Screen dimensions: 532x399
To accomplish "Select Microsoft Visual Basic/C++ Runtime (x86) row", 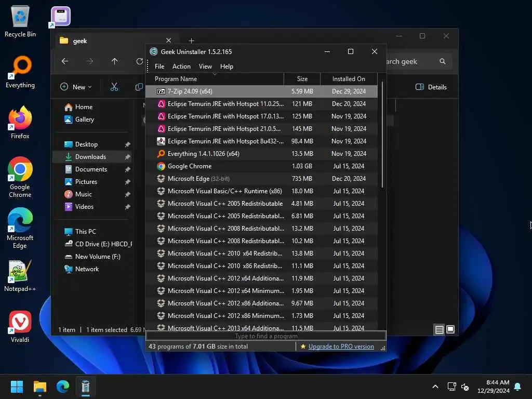I will coord(261,191).
